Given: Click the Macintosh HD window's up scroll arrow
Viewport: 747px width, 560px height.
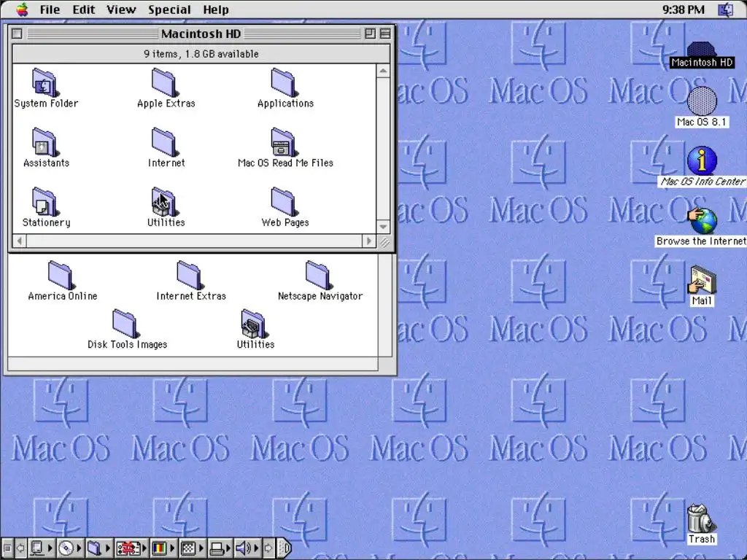Looking at the screenshot, I should click(383, 71).
